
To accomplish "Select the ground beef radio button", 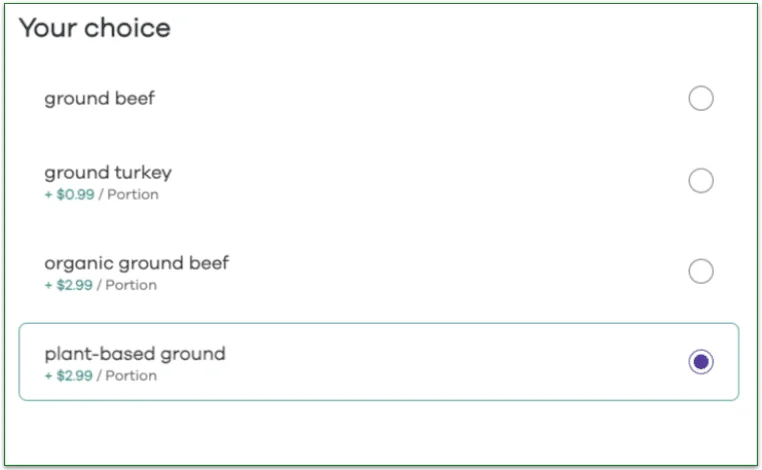I will (x=701, y=98).
